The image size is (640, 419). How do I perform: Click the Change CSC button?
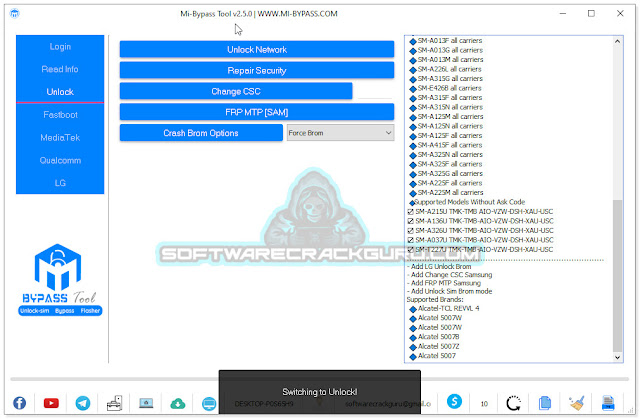(236, 91)
